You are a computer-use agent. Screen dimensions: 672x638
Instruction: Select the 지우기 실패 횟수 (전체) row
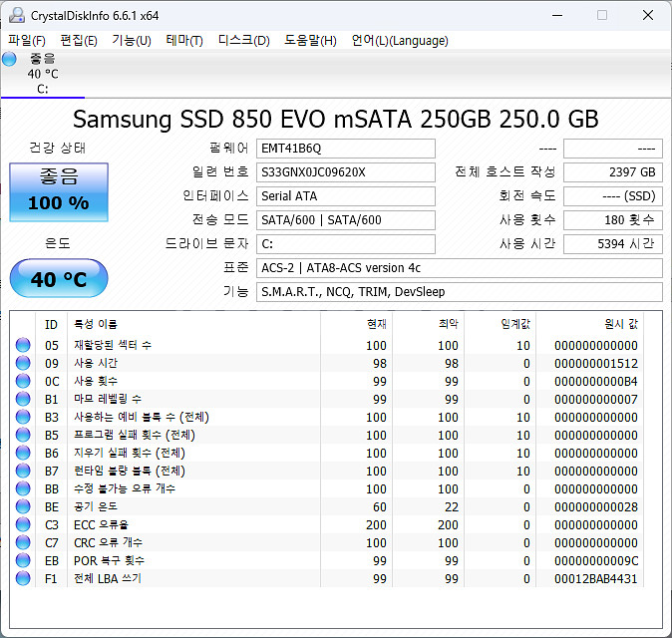pos(327,453)
